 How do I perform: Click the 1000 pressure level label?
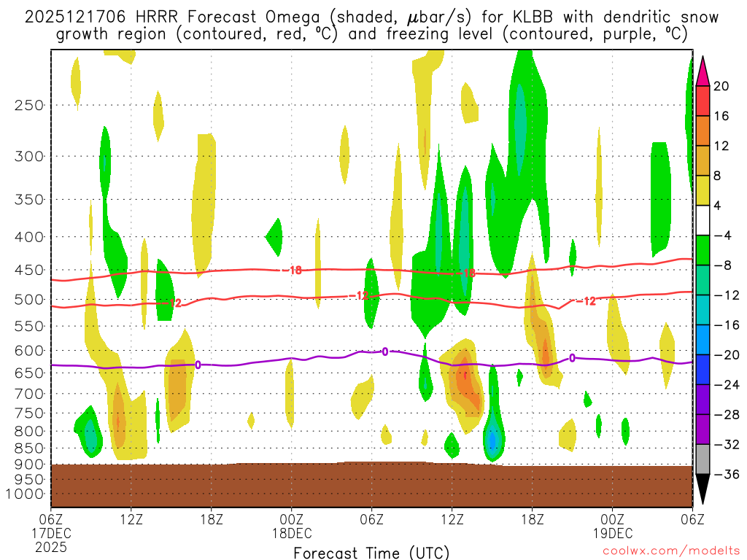[x=25, y=494]
